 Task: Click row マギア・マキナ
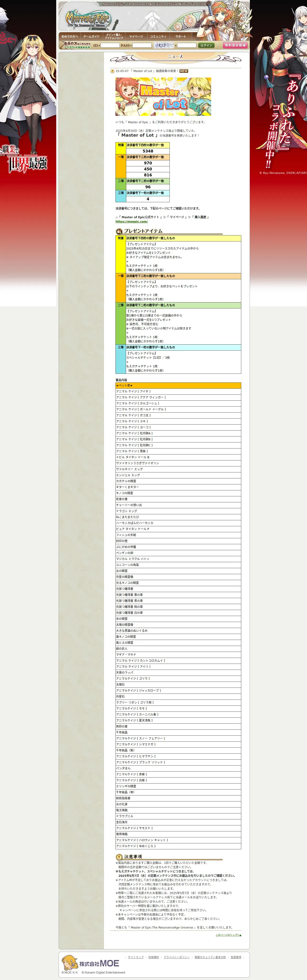pyautogui.click(x=178, y=654)
